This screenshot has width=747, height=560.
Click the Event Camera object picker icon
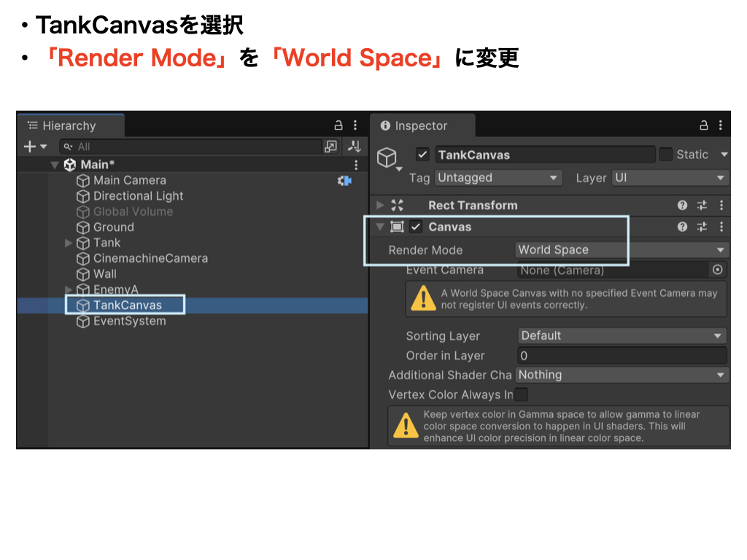tap(718, 270)
